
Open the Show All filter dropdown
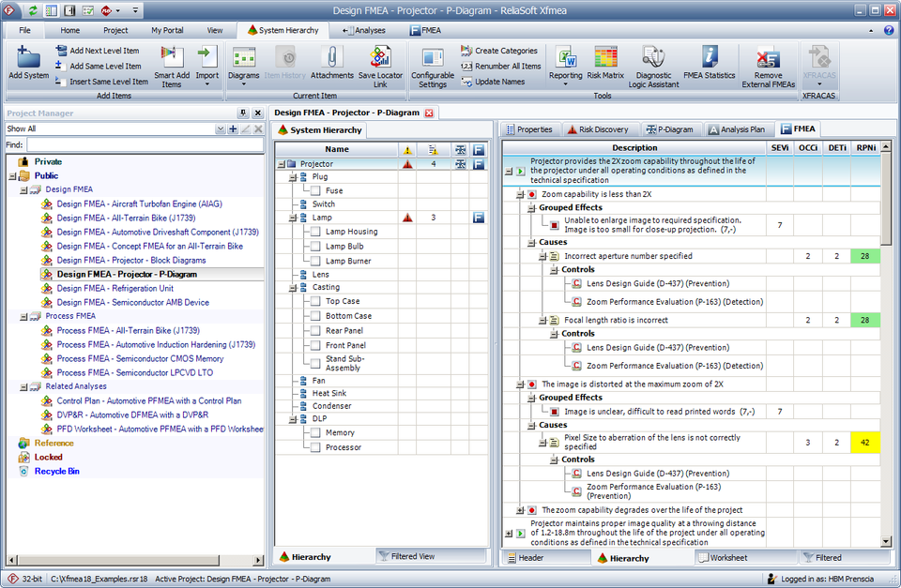tap(220, 129)
